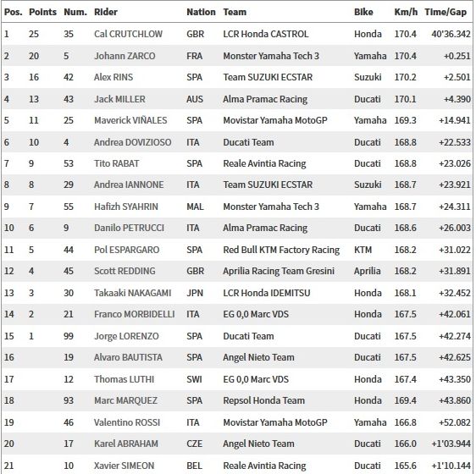Click Red Bull KTM Factory Racing team
The height and width of the screenshot is (474, 476).
coord(281,250)
